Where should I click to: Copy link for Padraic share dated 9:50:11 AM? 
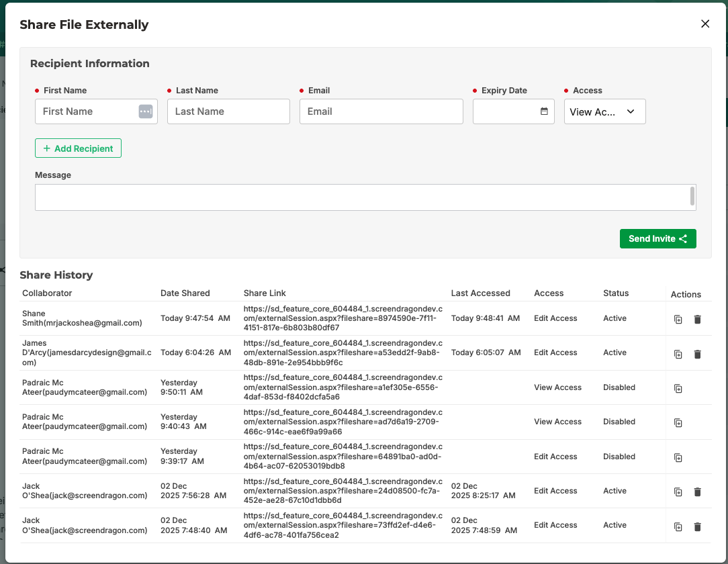[x=678, y=389]
